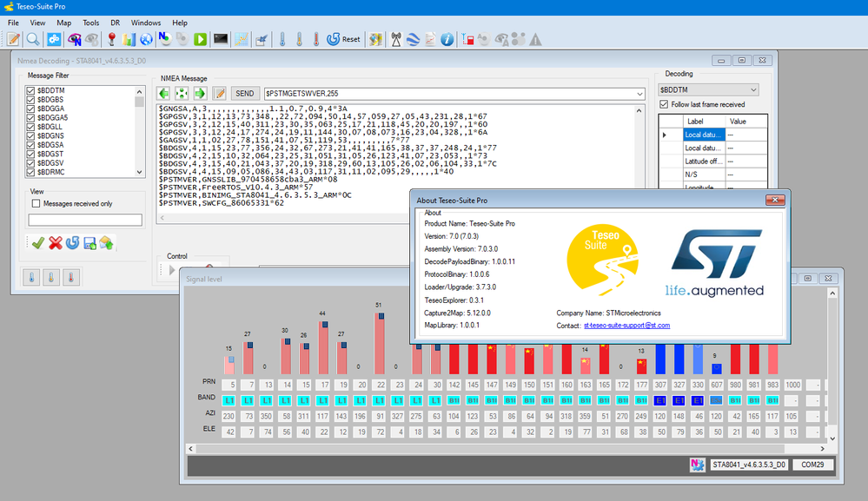This screenshot has width=868, height=501.
Task: Open the Map menu
Action: [x=63, y=23]
